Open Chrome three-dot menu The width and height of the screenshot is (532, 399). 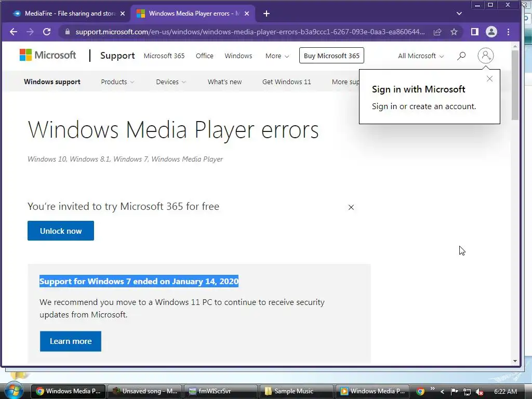click(x=508, y=32)
